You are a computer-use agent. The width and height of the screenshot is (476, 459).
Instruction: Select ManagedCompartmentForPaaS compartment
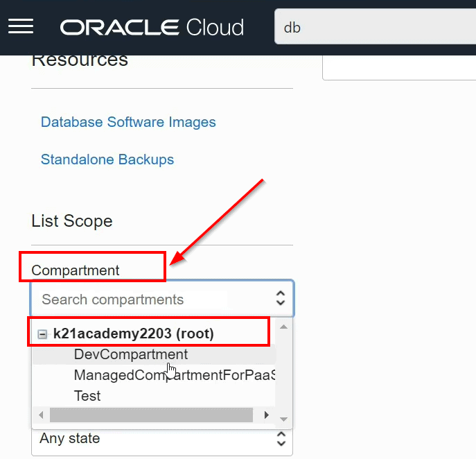pos(173,375)
